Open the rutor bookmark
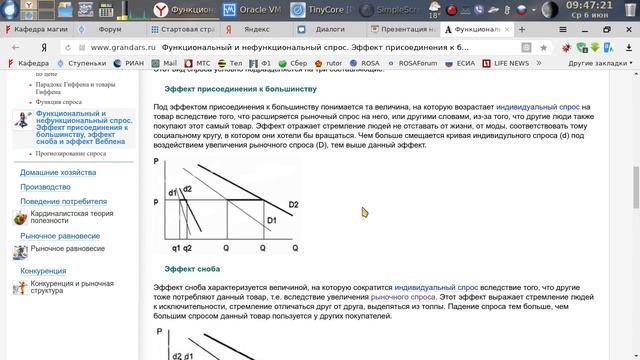The width and height of the screenshot is (640, 360). [x=329, y=63]
